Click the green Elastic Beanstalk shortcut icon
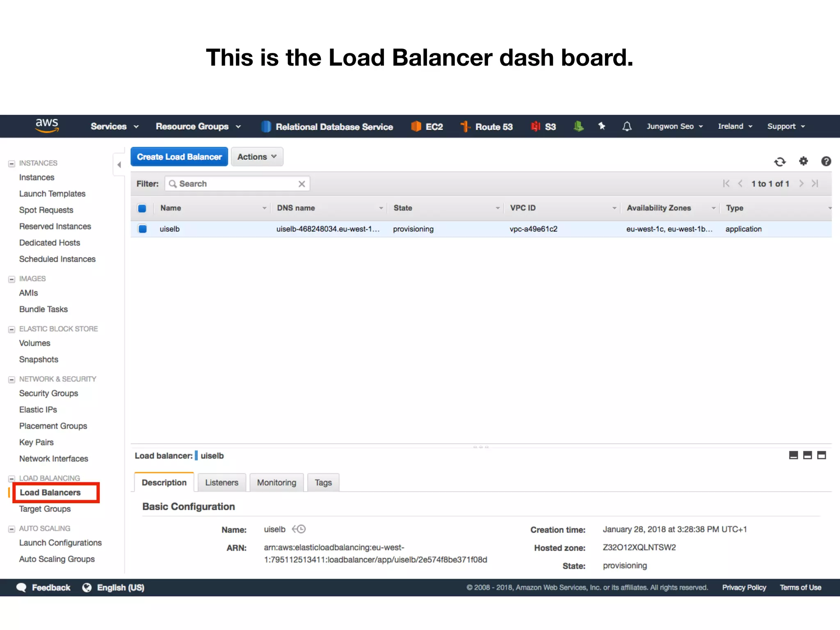 (x=578, y=126)
